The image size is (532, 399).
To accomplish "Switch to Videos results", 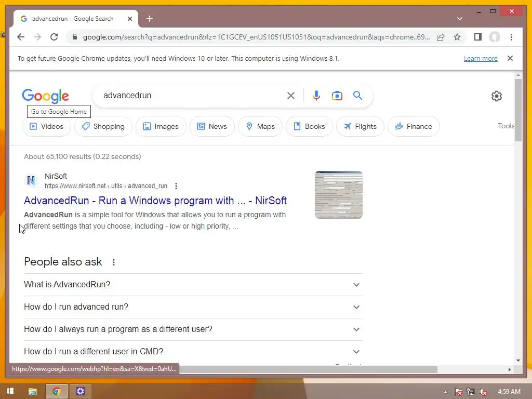I will [46, 126].
